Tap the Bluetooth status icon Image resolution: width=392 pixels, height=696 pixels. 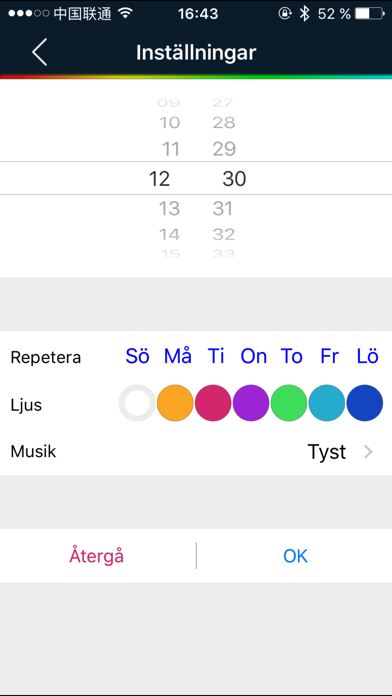tap(304, 14)
